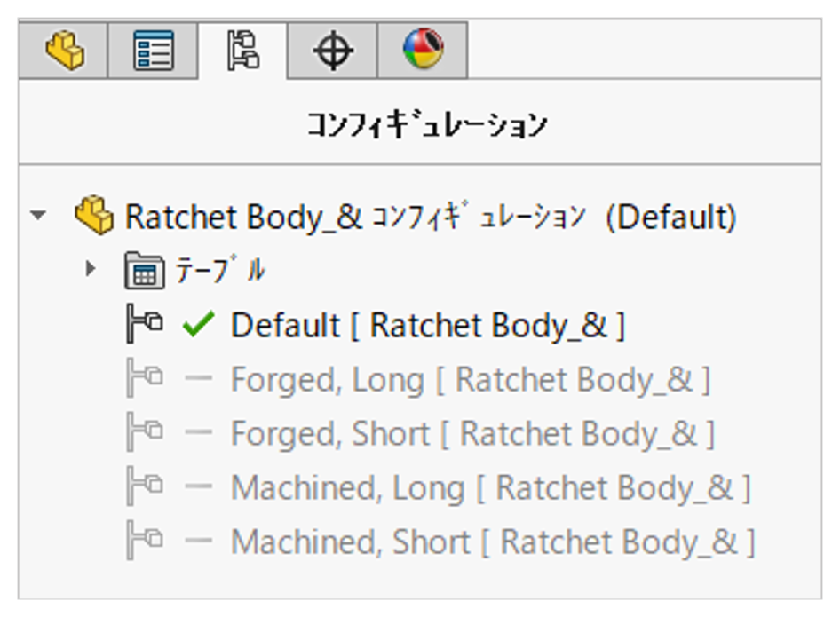Select Forged, Long configuration
The height and width of the screenshot is (617, 840).
point(470,380)
